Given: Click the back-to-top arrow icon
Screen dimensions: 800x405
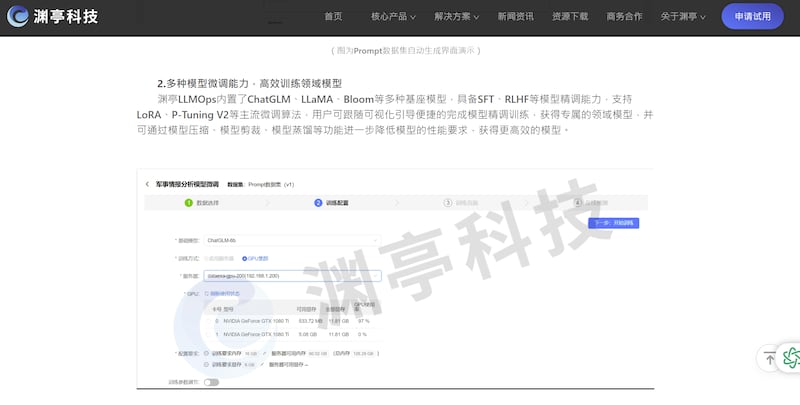Looking at the screenshot, I should pyautogui.click(x=770, y=357).
